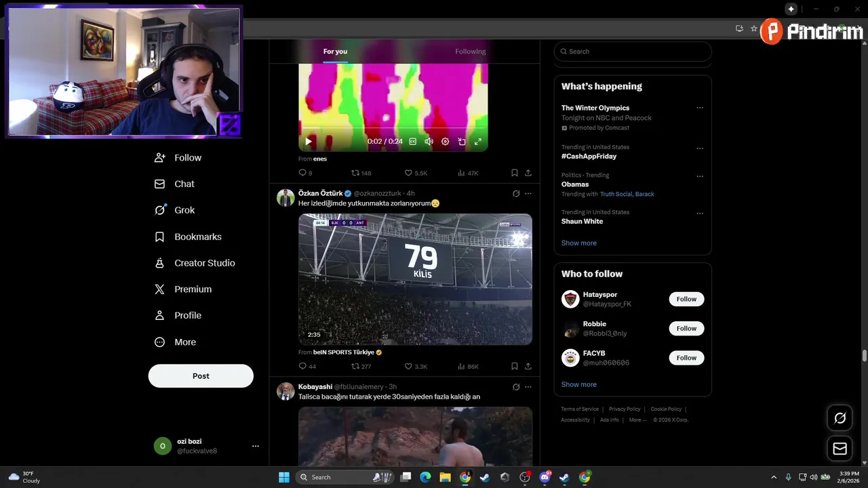Screen dimensions: 868x488
Task: Focus the X Search box
Action: [x=633, y=52]
